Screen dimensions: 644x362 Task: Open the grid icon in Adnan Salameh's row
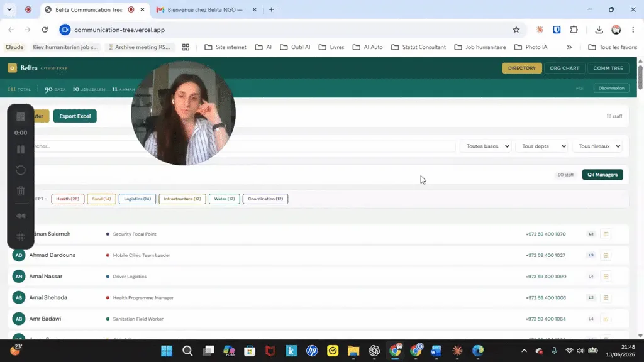[606, 234]
